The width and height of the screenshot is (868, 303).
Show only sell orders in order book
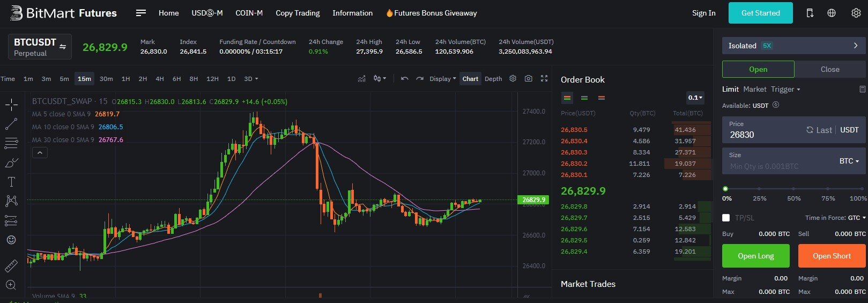point(602,98)
